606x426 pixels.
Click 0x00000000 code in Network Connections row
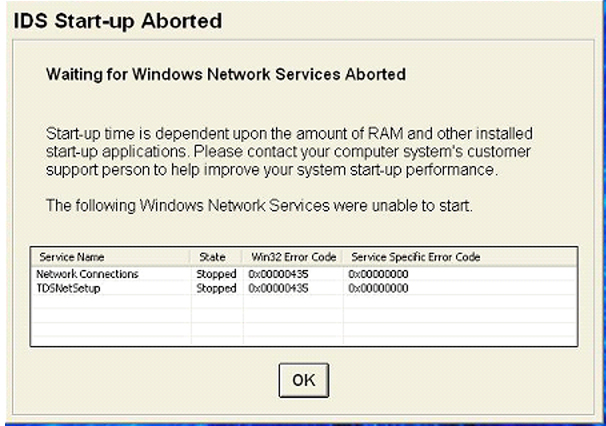point(378,274)
